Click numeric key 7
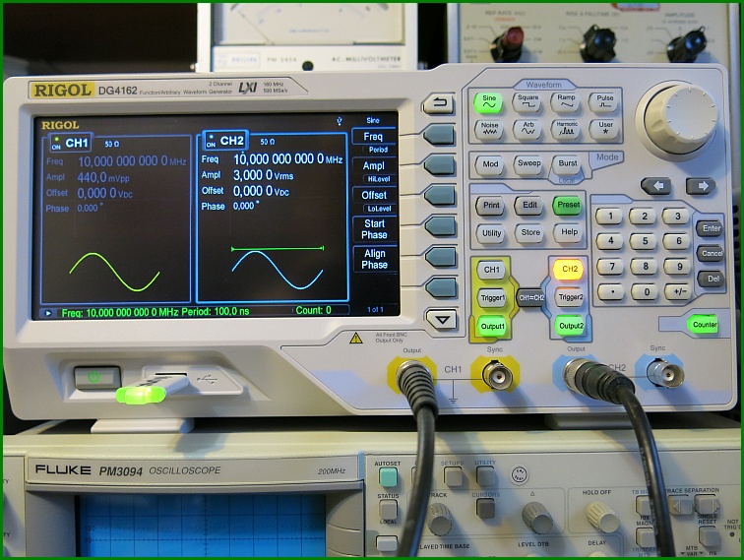Screen dimensions: 744x560 tap(611, 267)
